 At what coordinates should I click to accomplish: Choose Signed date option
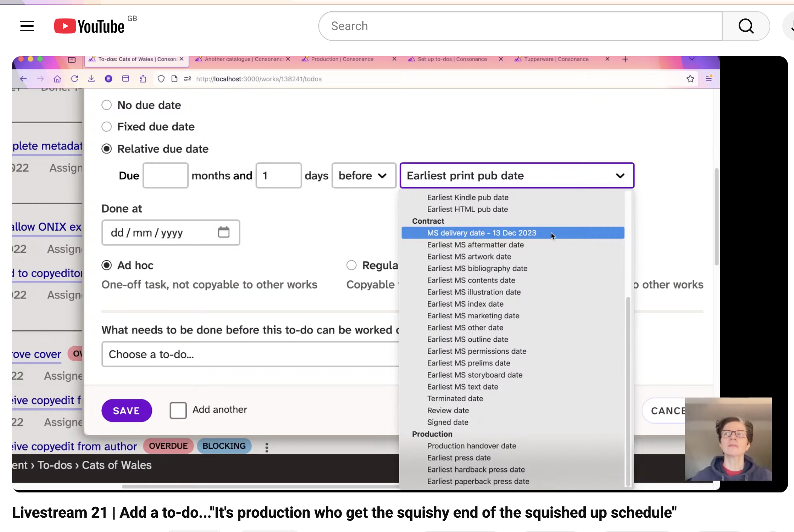pos(447,422)
